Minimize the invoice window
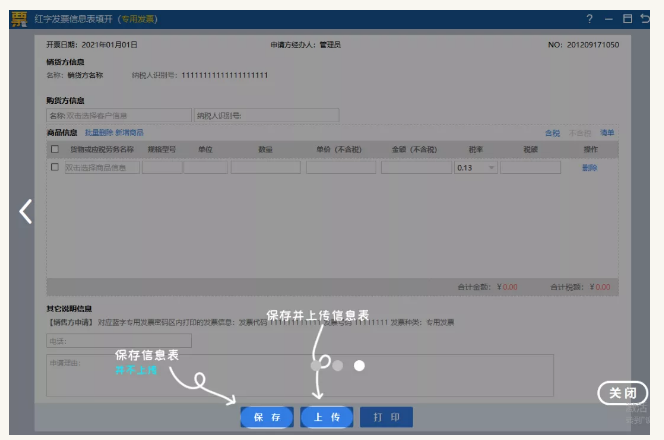Viewport: 664px width, 440px height. click(x=609, y=19)
